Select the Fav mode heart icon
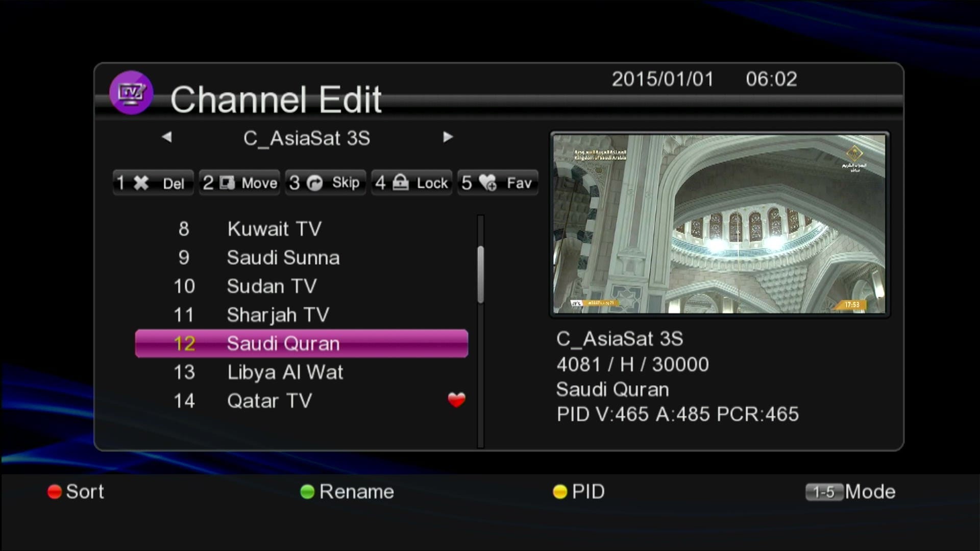This screenshot has width=980, height=551. point(488,183)
